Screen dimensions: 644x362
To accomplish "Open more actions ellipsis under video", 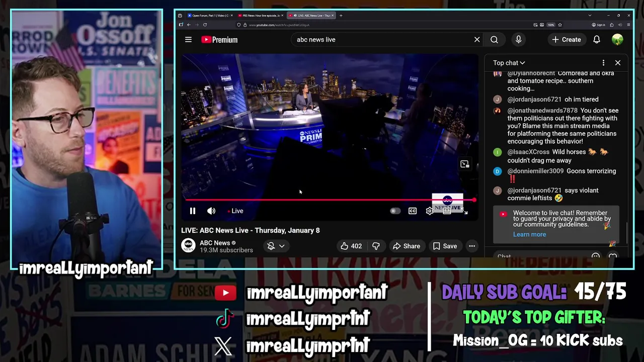I will (472, 246).
